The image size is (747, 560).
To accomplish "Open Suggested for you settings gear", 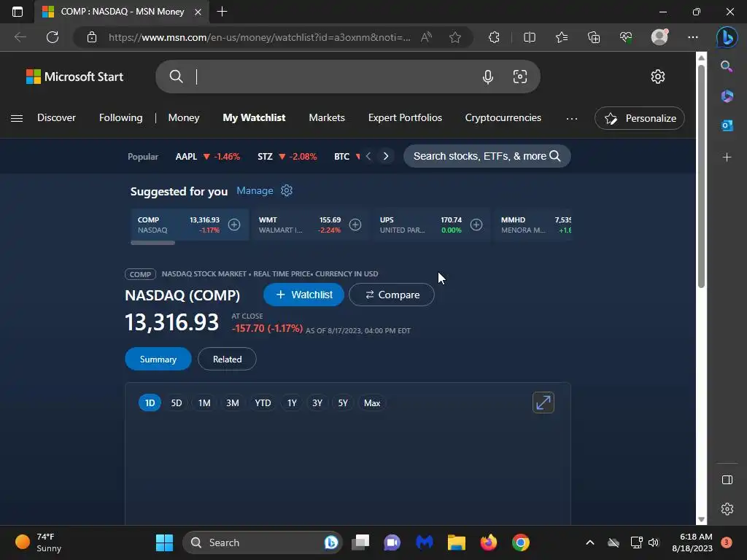I will 286,190.
